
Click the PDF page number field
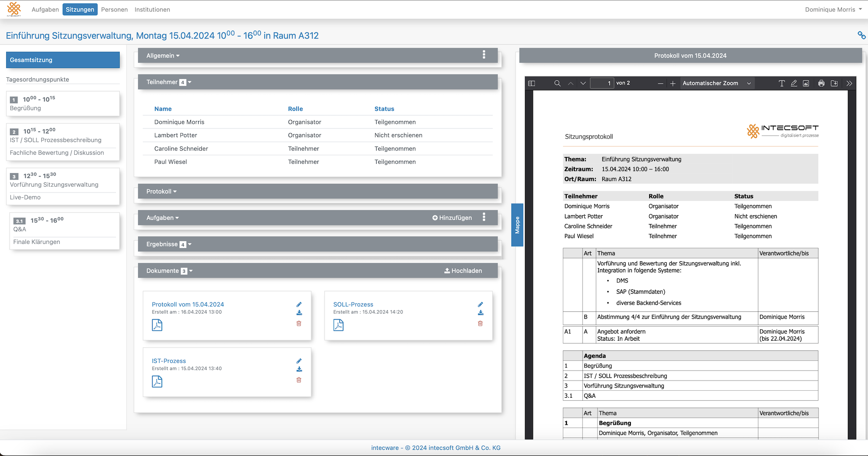601,83
